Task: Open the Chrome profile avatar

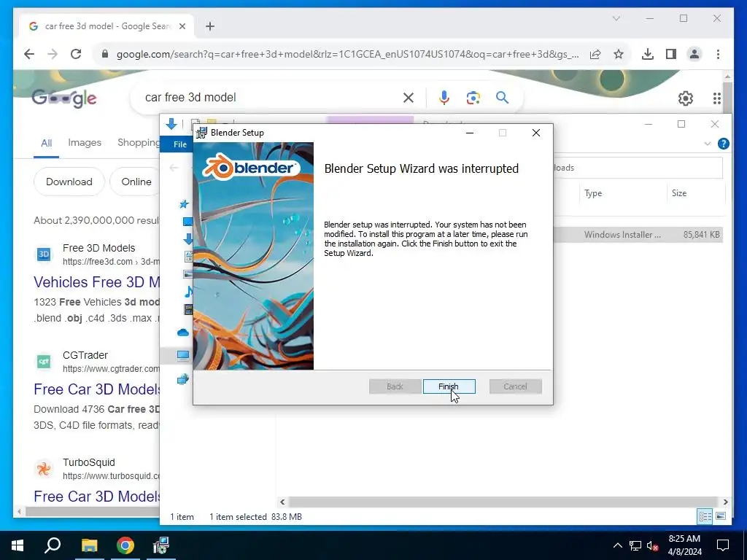Action: pyautogui.click(x=694, y=54)
